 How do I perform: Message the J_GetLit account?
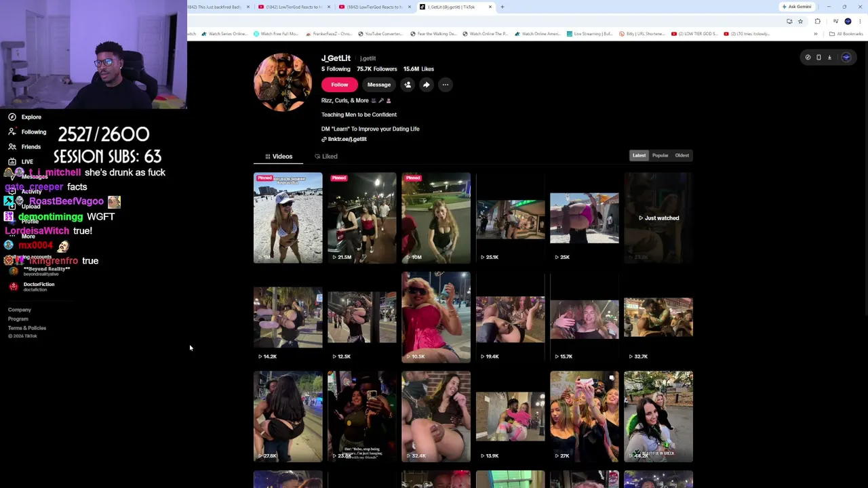pyautogui.click(x=379, y=85)
